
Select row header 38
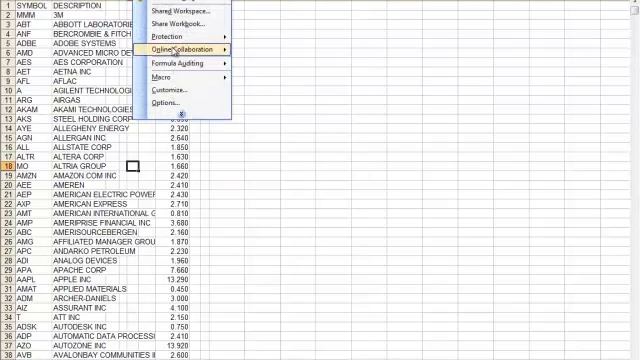(7, 355)
